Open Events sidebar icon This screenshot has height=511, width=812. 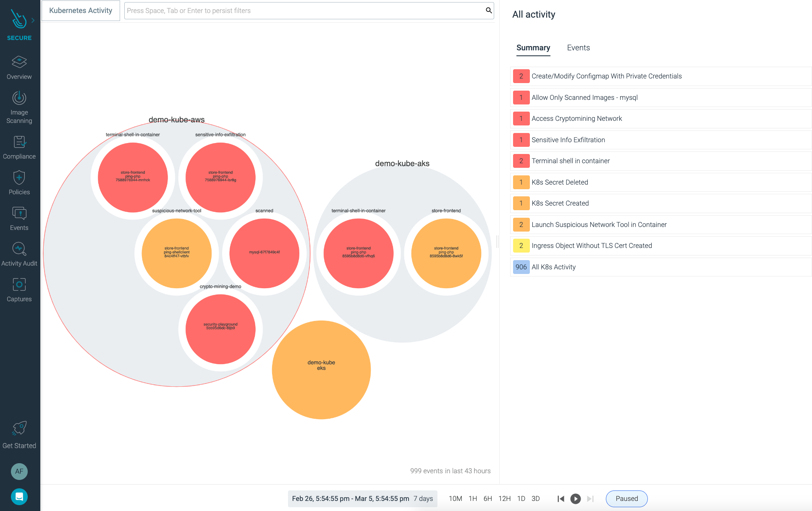pos(19,214)
